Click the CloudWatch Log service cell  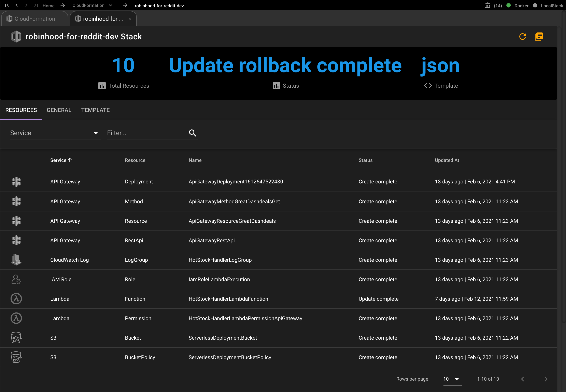point(70,260)
